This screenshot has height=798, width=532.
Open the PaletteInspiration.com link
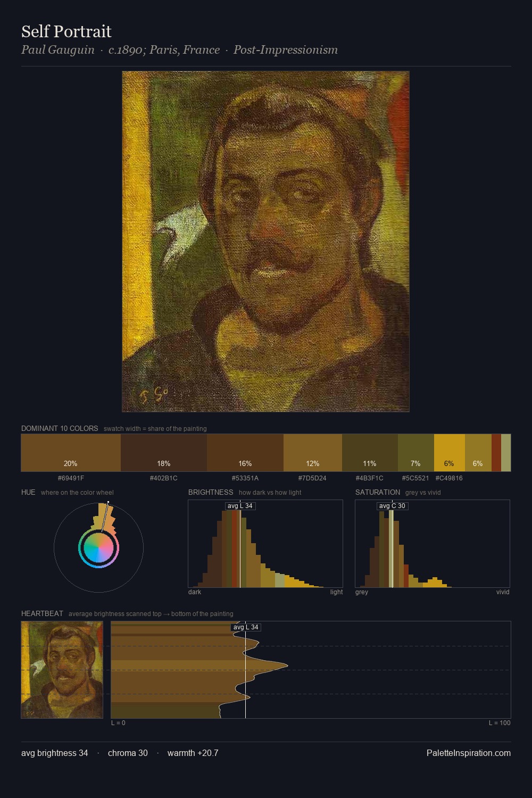pyautogui.click(x=469, y=753)
